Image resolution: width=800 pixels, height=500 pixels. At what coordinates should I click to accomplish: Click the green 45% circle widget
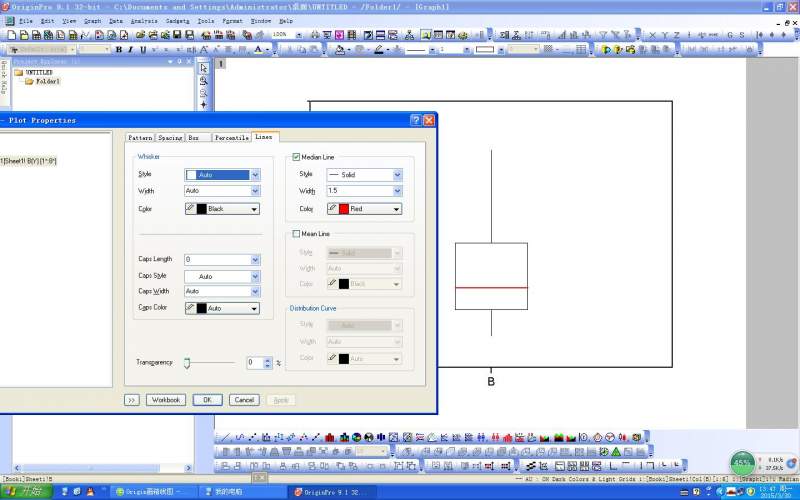click(742, 463)
